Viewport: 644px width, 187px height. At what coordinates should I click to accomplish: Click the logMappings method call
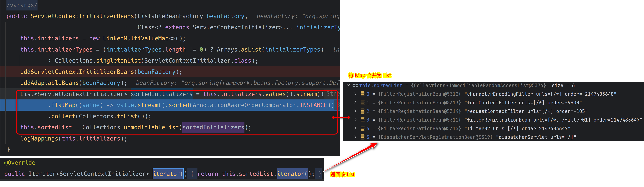coord(39,139)
